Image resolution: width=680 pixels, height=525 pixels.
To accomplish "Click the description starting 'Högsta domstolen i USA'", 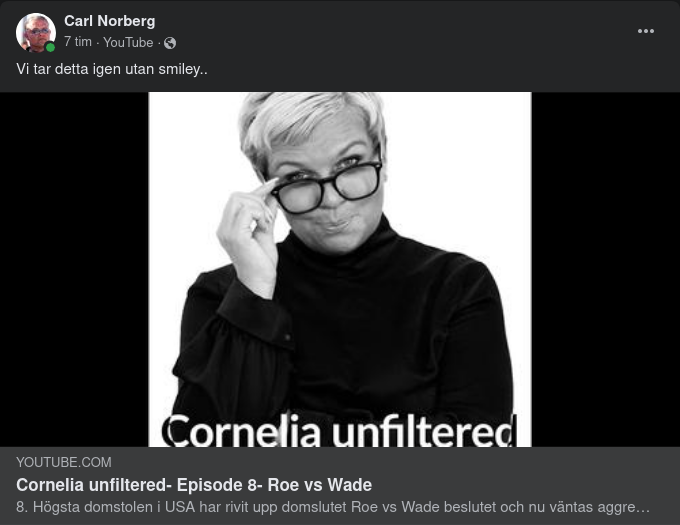I will pos(333,507).
